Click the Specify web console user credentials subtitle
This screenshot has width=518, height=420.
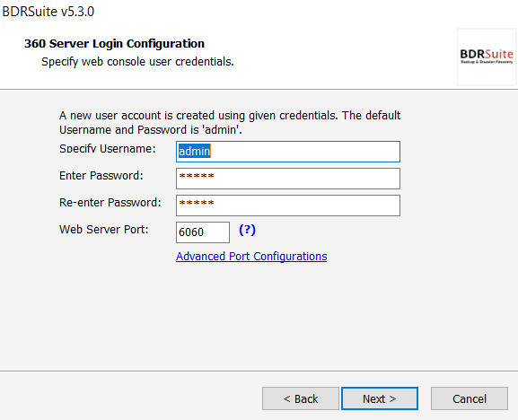(137, 62)
